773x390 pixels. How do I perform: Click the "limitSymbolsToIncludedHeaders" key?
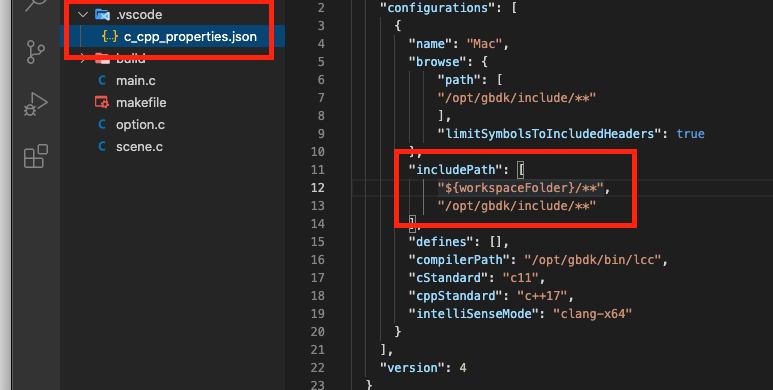pyautogui.click(x=549, y=134)
